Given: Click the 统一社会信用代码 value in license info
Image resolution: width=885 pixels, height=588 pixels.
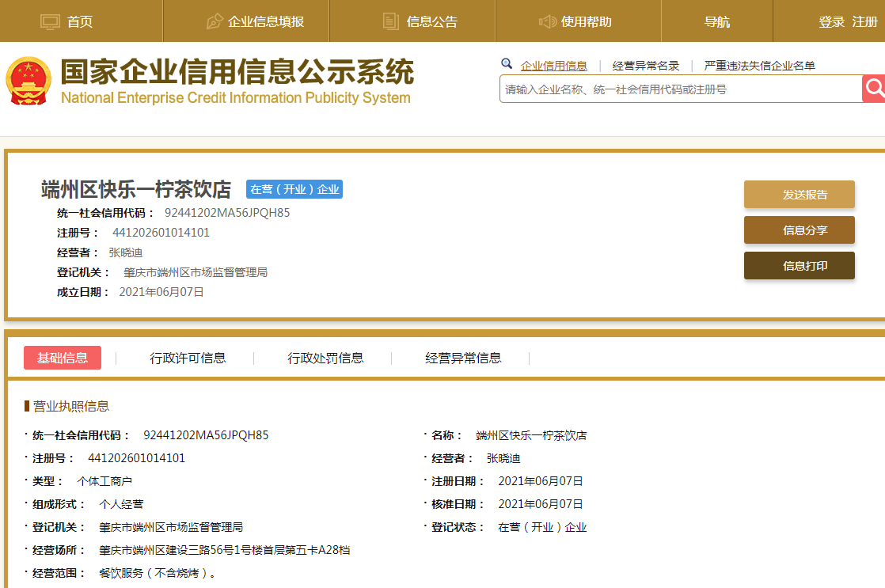Looking at the screenshot, I should click(206, 435).
